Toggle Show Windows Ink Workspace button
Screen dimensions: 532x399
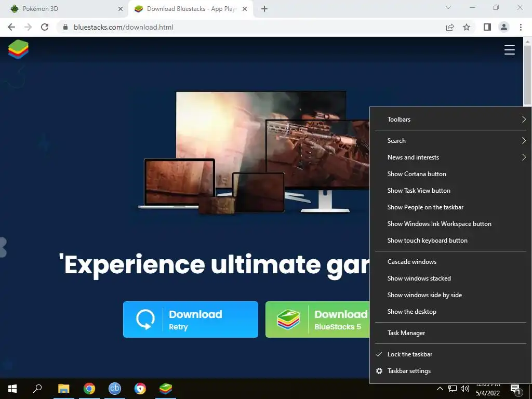[x=450, y=224]
